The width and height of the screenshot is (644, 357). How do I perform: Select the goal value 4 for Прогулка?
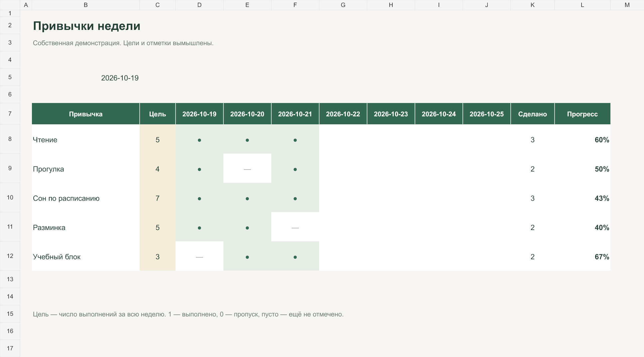(158, 169)
